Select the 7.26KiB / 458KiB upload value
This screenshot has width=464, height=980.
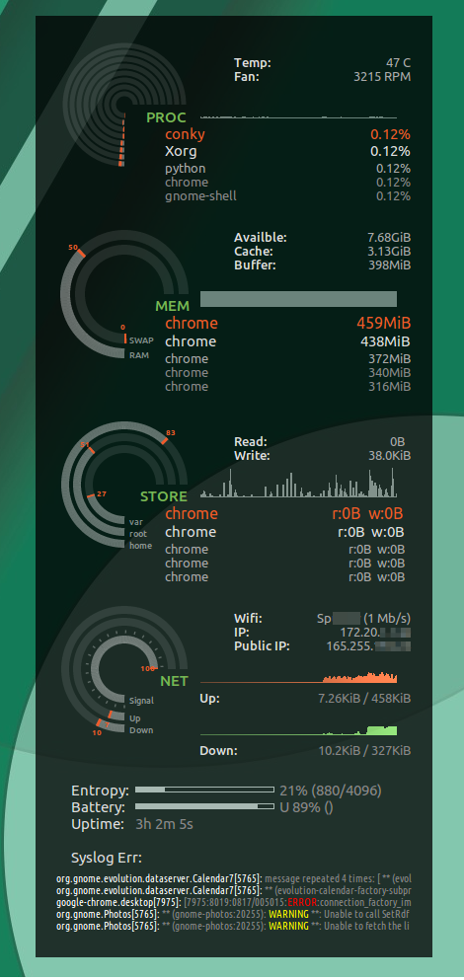364,698
